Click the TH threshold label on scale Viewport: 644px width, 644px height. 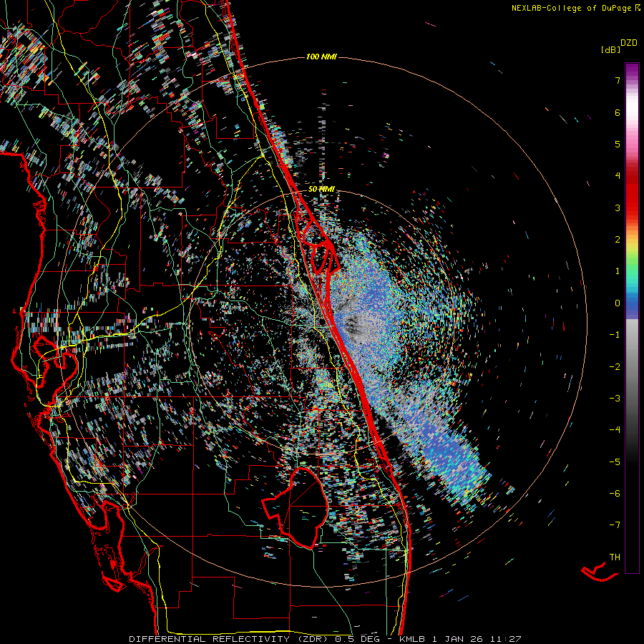615,557
